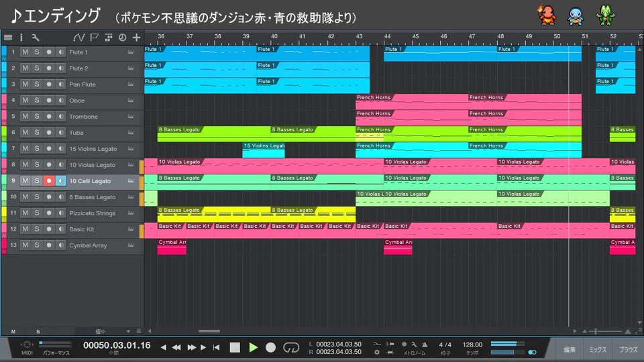This screenshot has height=362, width=644.
Task: Adjust the horizontal zoom slider
Action: click(596, 331)
